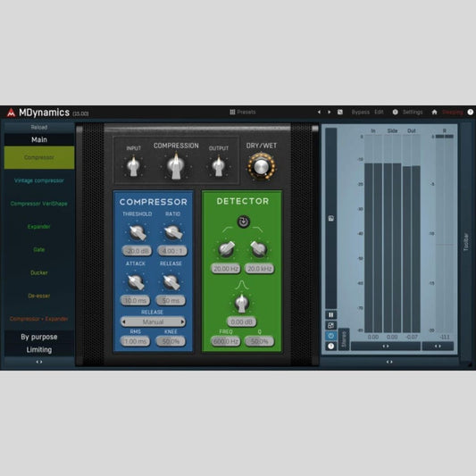
Task: Click the red Sleeping status text
Action: [x=452, y=113]
